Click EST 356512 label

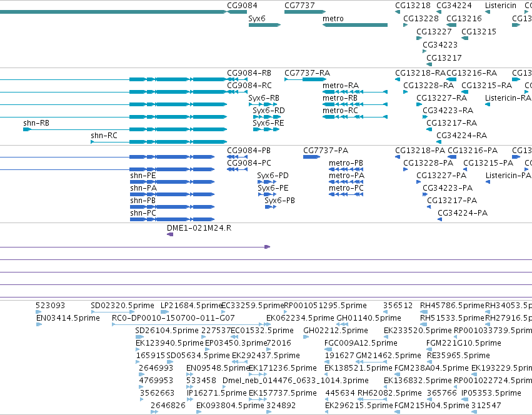point(398,306)
